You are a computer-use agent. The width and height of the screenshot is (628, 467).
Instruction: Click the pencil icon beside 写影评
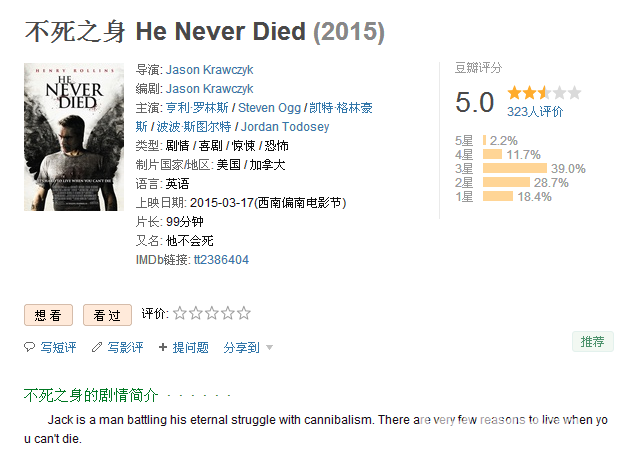97,347
